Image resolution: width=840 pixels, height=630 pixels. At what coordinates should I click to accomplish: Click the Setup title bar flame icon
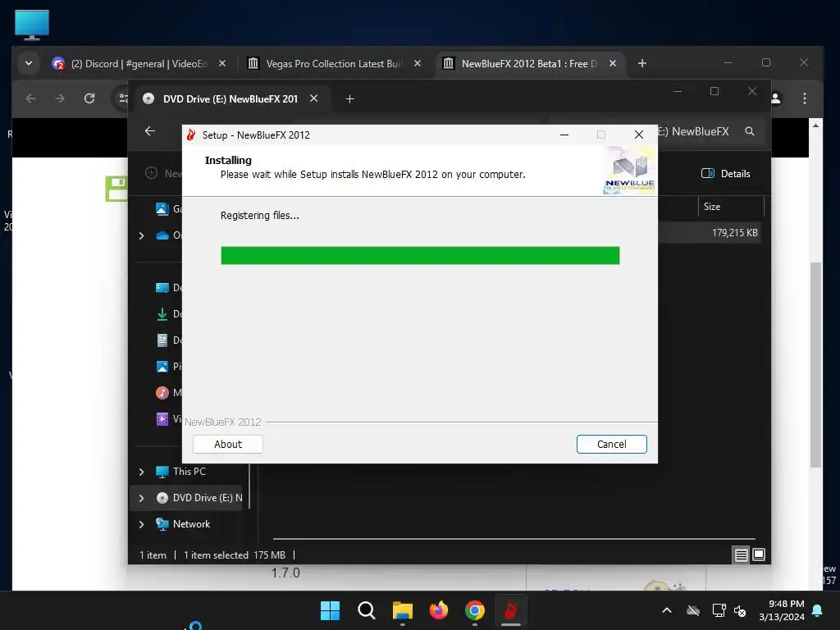click(x=191, y=135)
